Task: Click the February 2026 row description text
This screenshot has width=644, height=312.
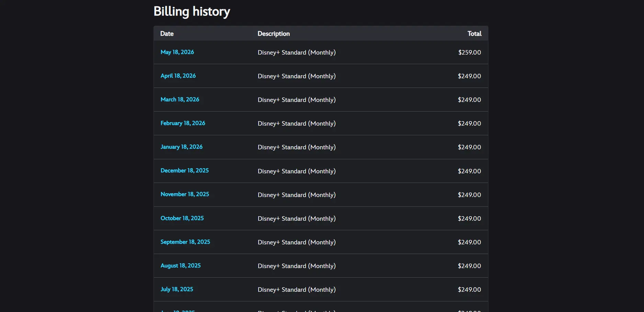Action: coord(297,124)
